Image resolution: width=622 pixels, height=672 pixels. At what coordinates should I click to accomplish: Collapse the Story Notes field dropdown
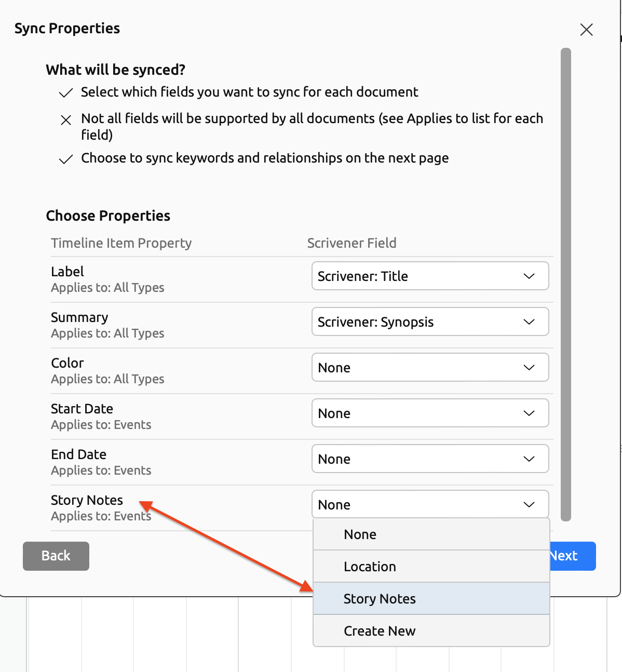[430, 504]
